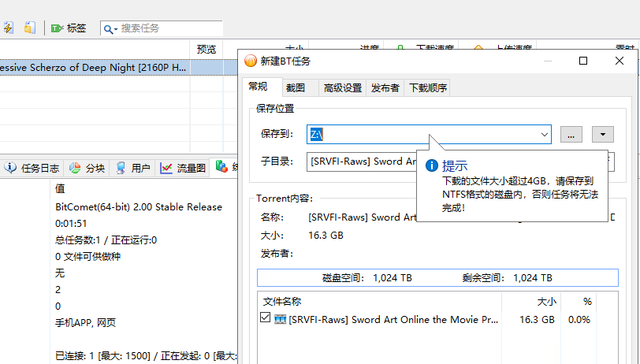Click the lightning bolt toolbar icon
Screen dimensions: 640x364
pyautogui.click(x=8, y=28)
